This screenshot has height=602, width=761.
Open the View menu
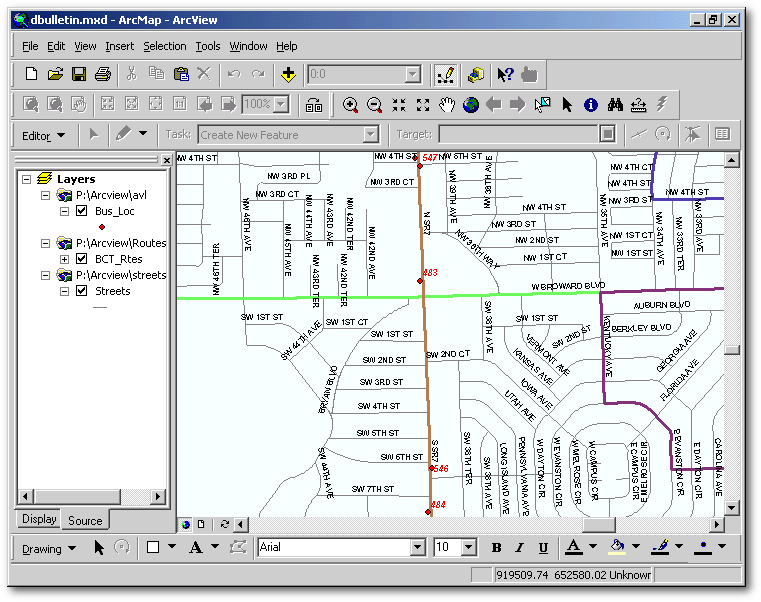(85, 46)
